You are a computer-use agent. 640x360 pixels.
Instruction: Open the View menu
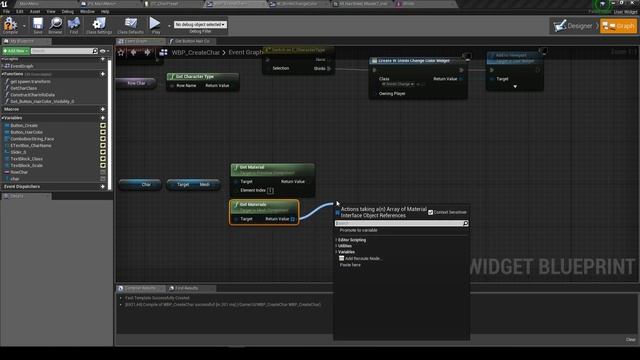click(x=51, y=11)
